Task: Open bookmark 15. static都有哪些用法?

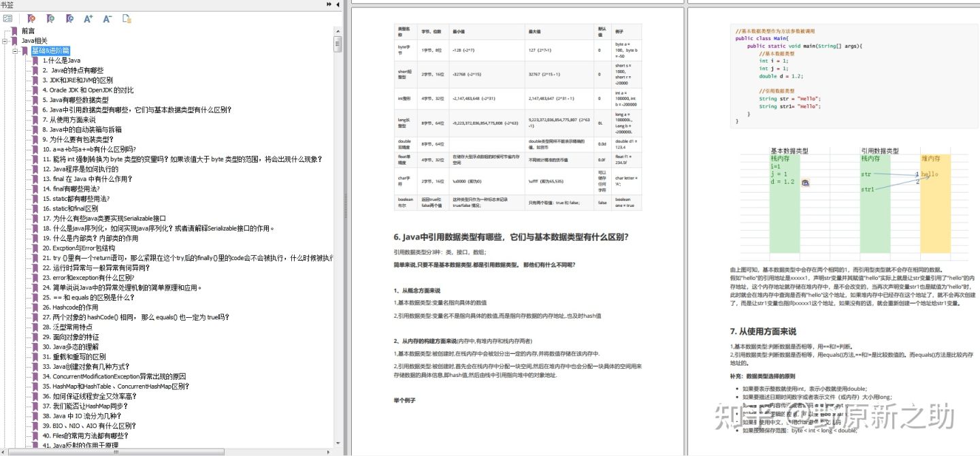Action: tap(76, 199)
